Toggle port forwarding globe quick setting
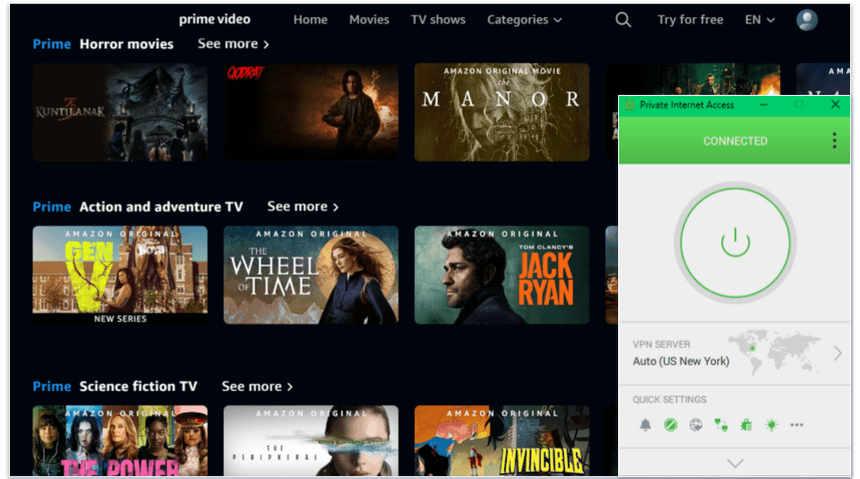 [695, 425]
